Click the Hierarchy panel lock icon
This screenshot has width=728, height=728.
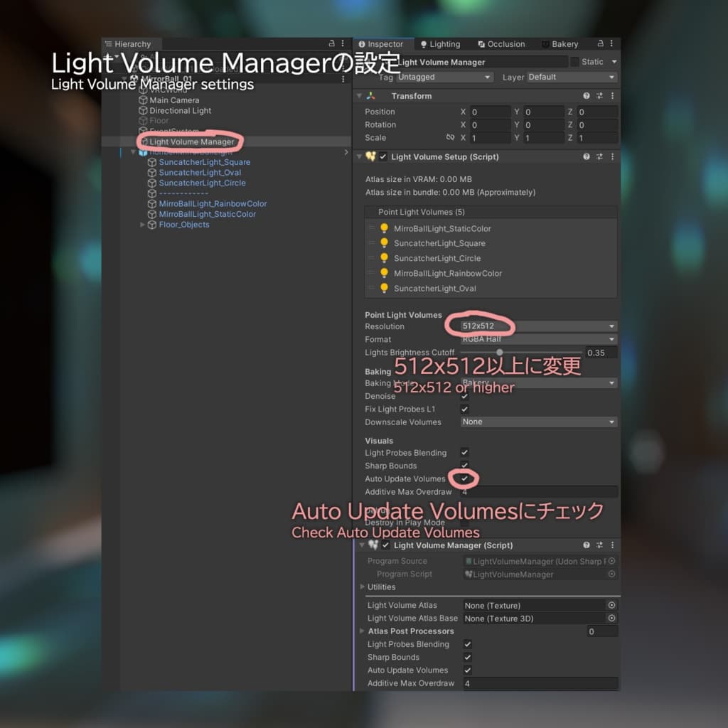tap(331, 43)
